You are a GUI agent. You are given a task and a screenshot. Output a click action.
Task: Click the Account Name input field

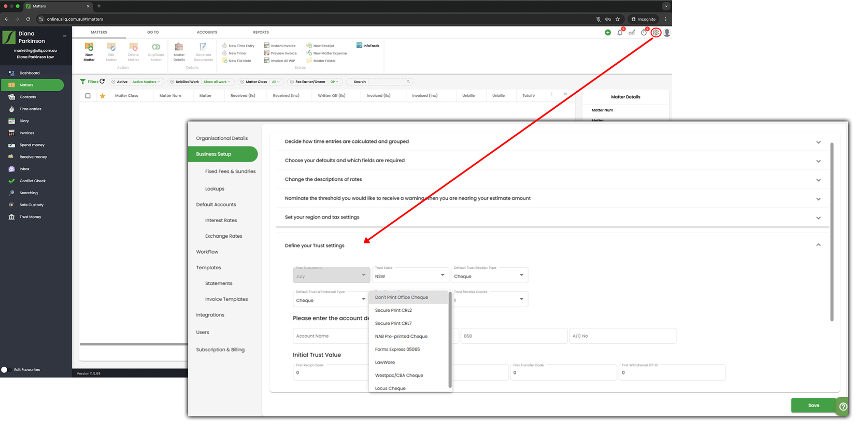[330, 336]
